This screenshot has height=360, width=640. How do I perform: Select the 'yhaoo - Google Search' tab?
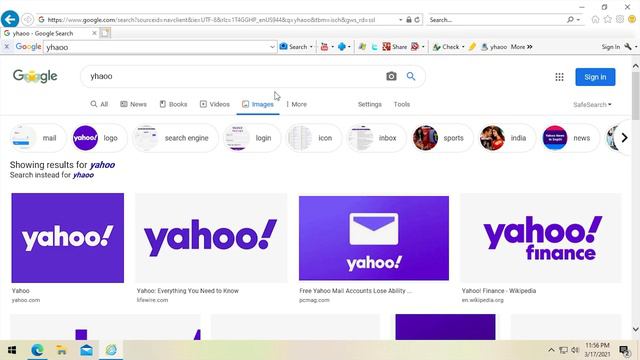tap(49, 33)
